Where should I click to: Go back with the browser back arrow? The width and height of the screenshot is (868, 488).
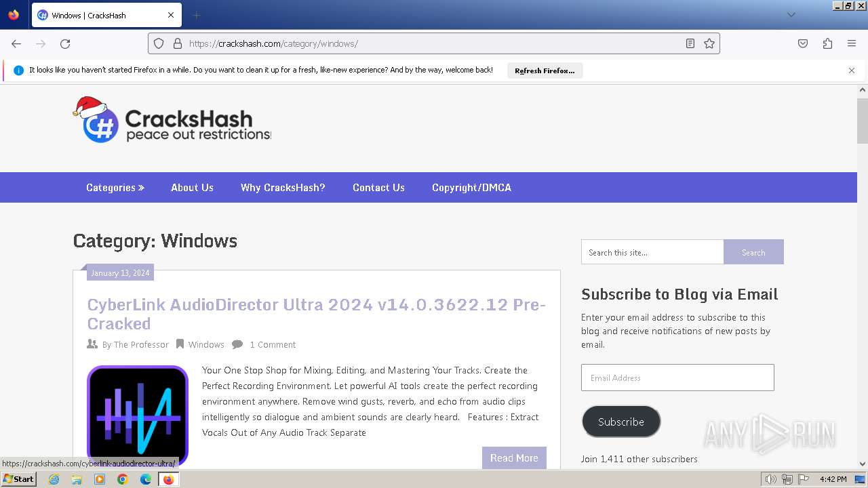pos(16,43)
